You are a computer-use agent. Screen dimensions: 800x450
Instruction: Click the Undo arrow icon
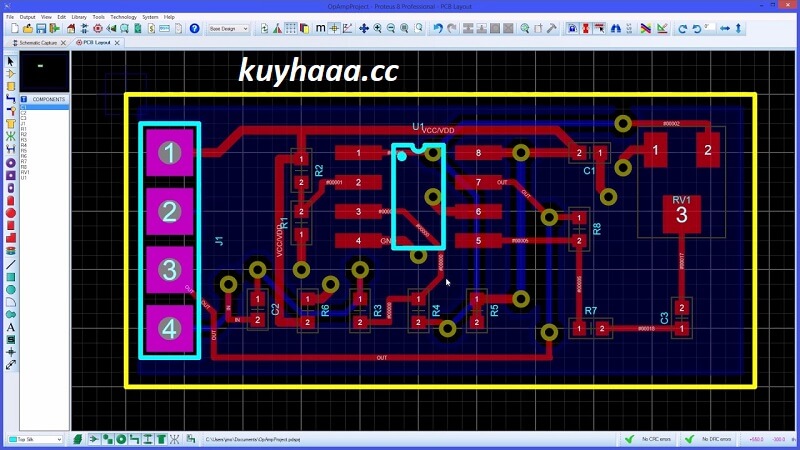pyautogui.click(x=438, y=29)
